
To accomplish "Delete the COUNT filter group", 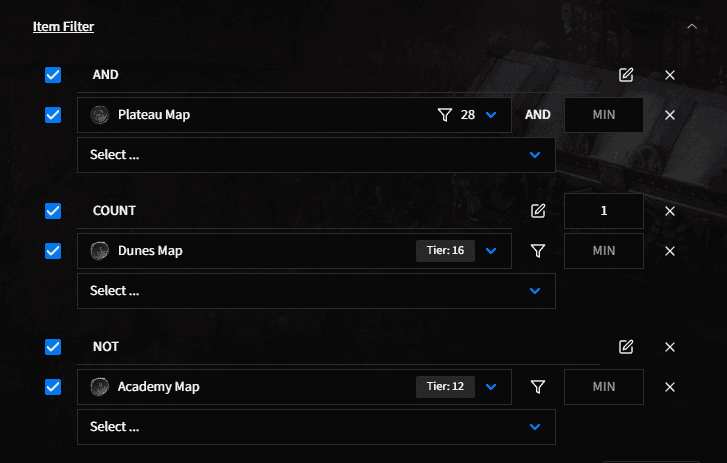I will (670, 211).
